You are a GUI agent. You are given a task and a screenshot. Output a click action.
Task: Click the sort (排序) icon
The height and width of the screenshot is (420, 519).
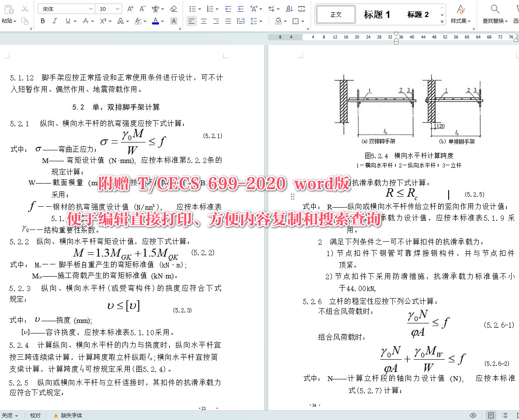[x=290, y=9]
